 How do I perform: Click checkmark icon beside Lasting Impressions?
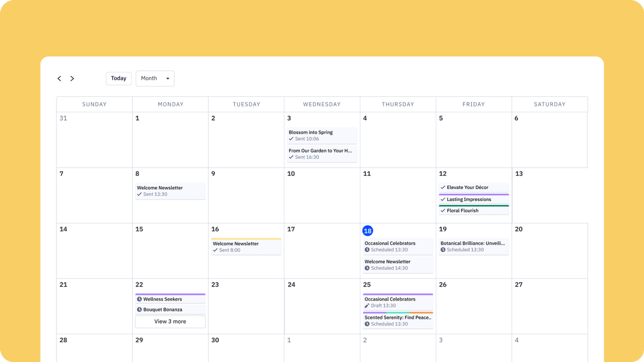[x=443, y=199]
